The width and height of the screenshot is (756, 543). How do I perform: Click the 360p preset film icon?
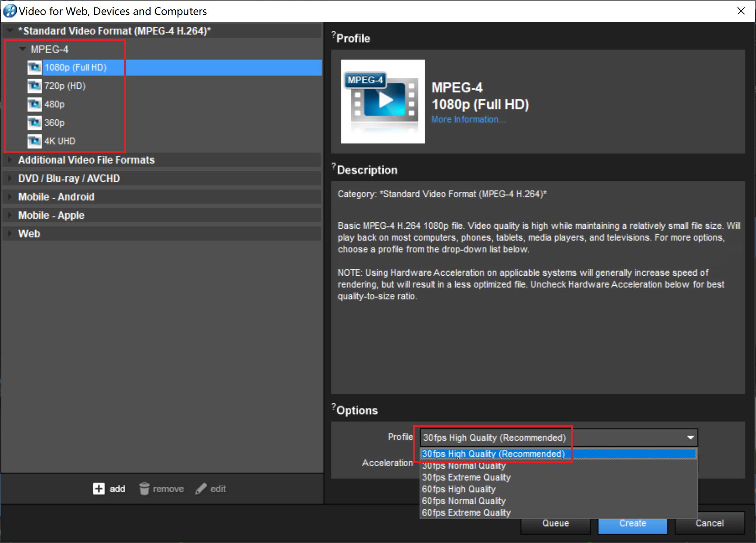click(x=34, y=123)
